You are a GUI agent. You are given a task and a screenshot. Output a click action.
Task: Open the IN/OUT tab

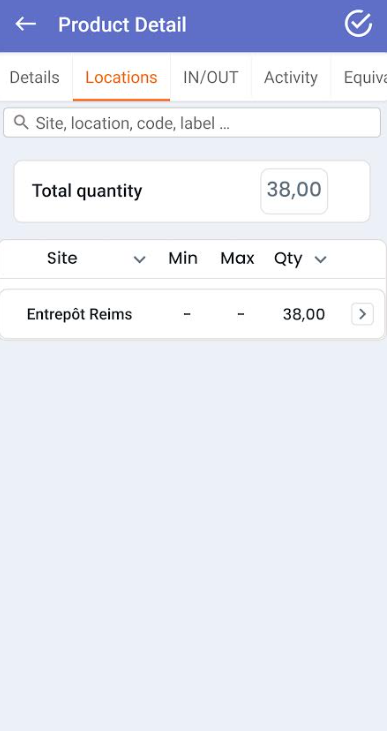[x=211, y=77]
